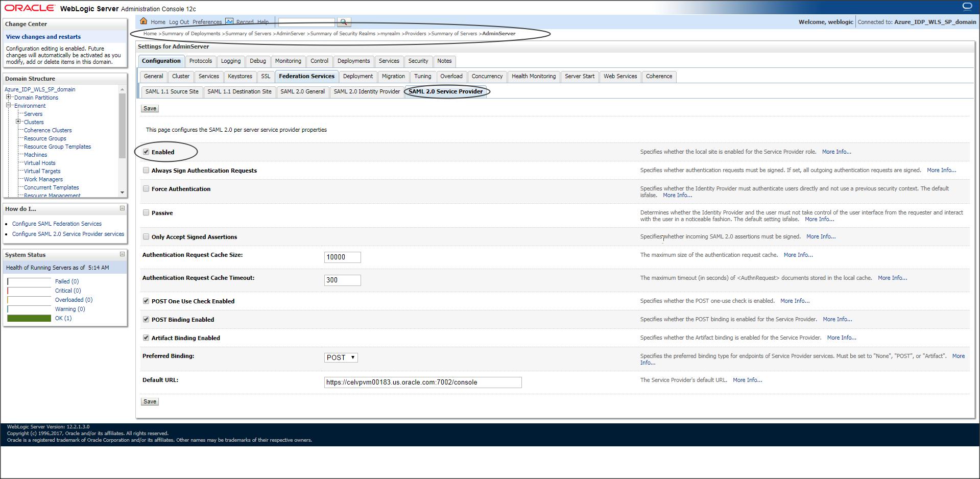Uncheck Artifact Binding Enabled
This screenshot has width=980, height=479.
(146, 338)
